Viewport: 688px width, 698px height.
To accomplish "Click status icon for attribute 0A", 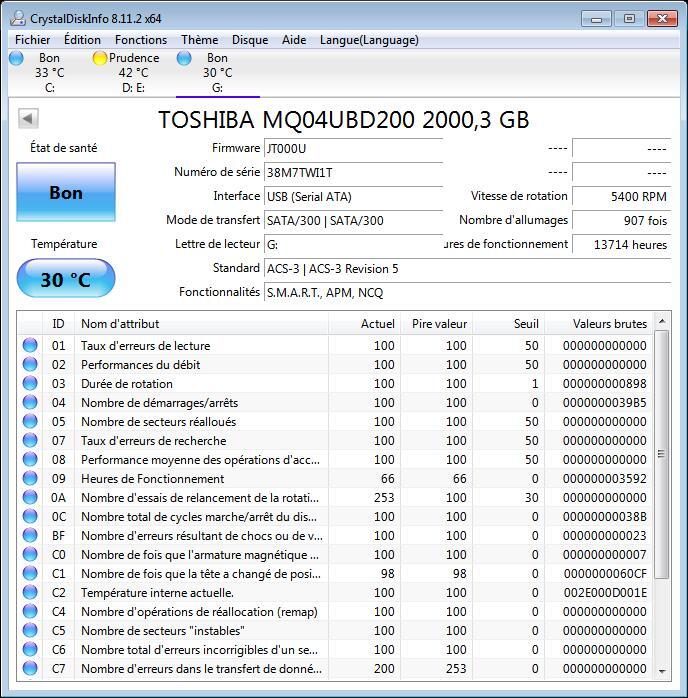I will pyautogui.click(x=30, y=498).
